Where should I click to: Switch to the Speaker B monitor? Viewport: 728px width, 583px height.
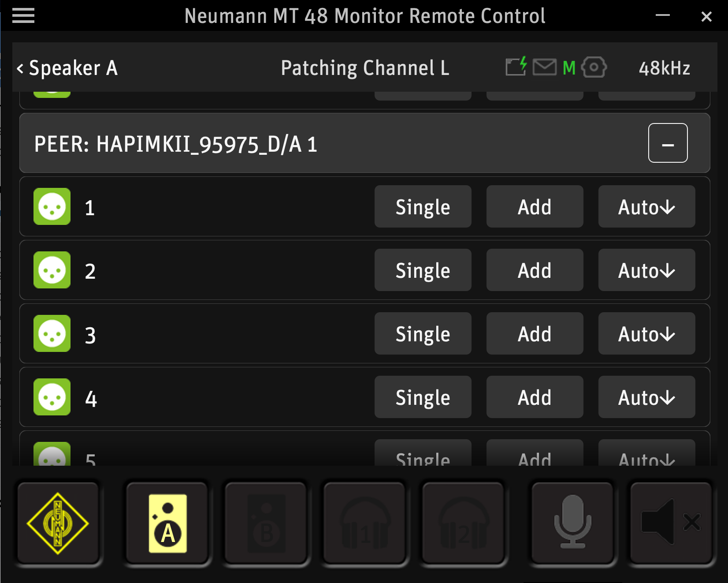coord(266,523)
